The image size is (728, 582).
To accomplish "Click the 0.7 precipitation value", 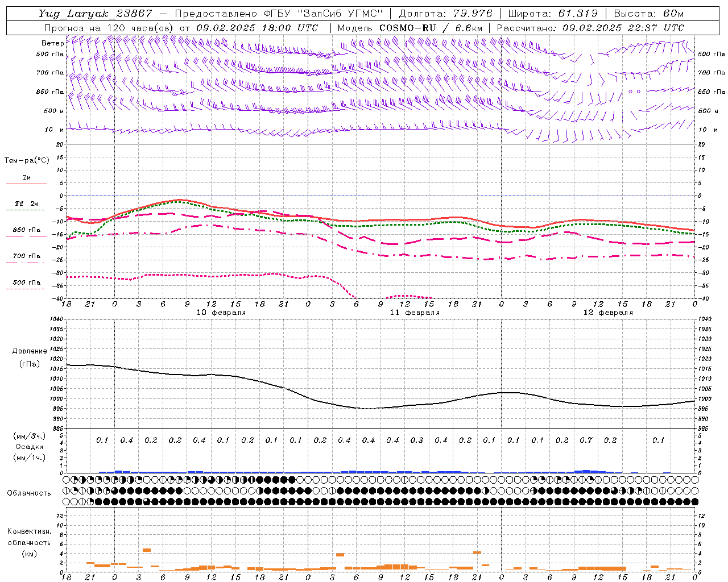I will 586,440.
